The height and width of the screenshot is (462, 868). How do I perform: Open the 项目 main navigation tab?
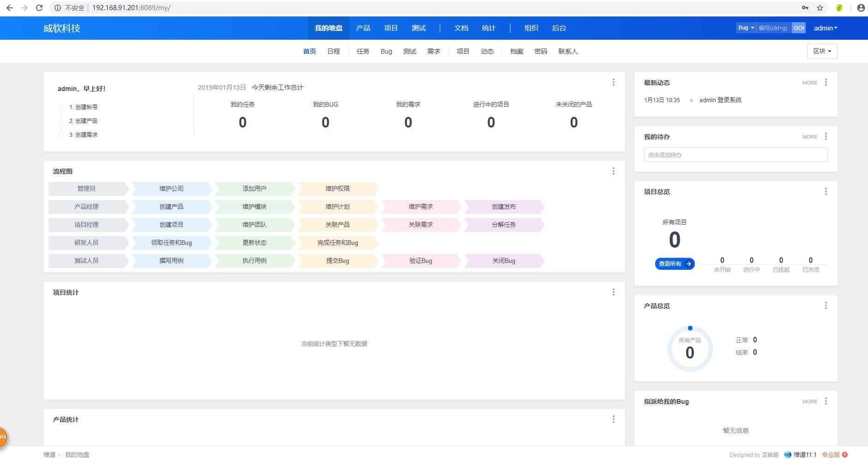pos(391,28)
